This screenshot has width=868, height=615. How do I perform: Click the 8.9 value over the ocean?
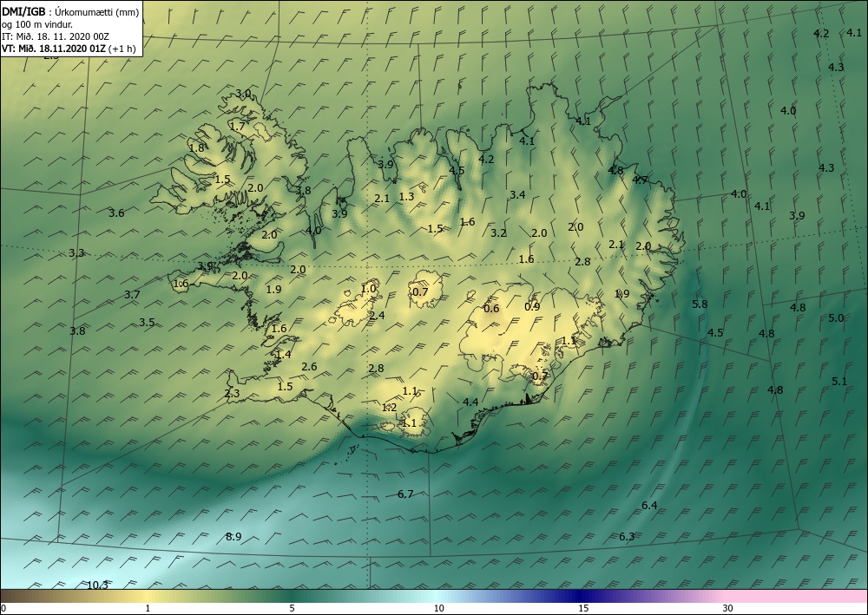233,536
